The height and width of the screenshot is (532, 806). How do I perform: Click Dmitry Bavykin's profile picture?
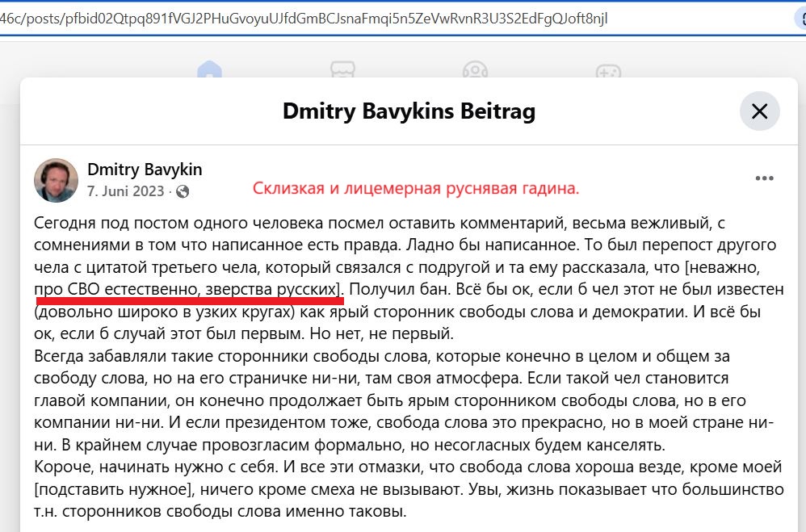[56, 180]
